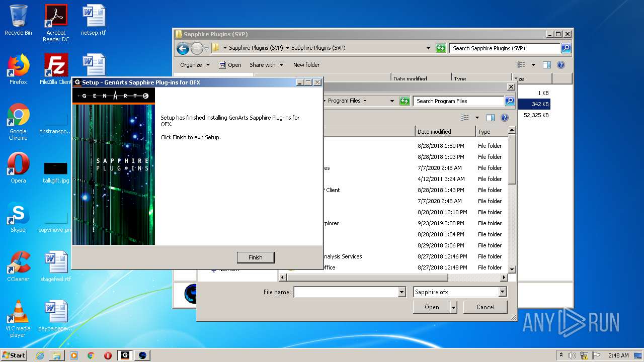
Task: Open Windows Explorer taskbar icon
Action: [57, 355]
